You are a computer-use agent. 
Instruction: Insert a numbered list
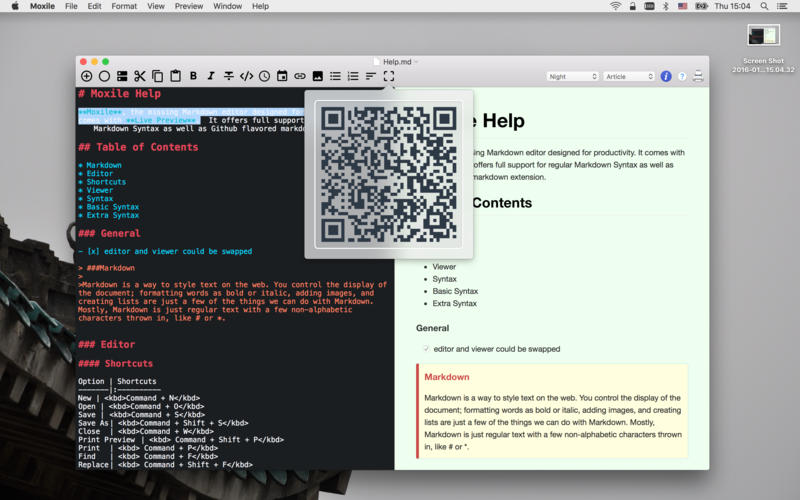(x=353, y=76)
